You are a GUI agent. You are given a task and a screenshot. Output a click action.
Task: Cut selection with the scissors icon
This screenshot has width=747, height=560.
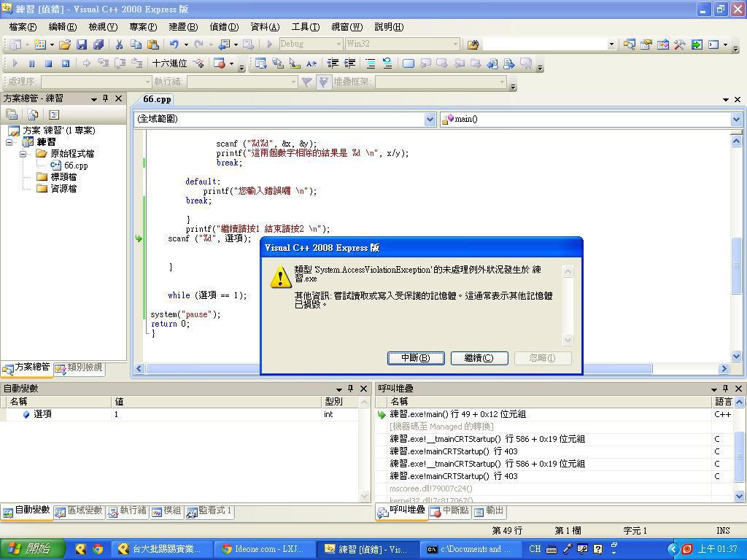(119, 44)
